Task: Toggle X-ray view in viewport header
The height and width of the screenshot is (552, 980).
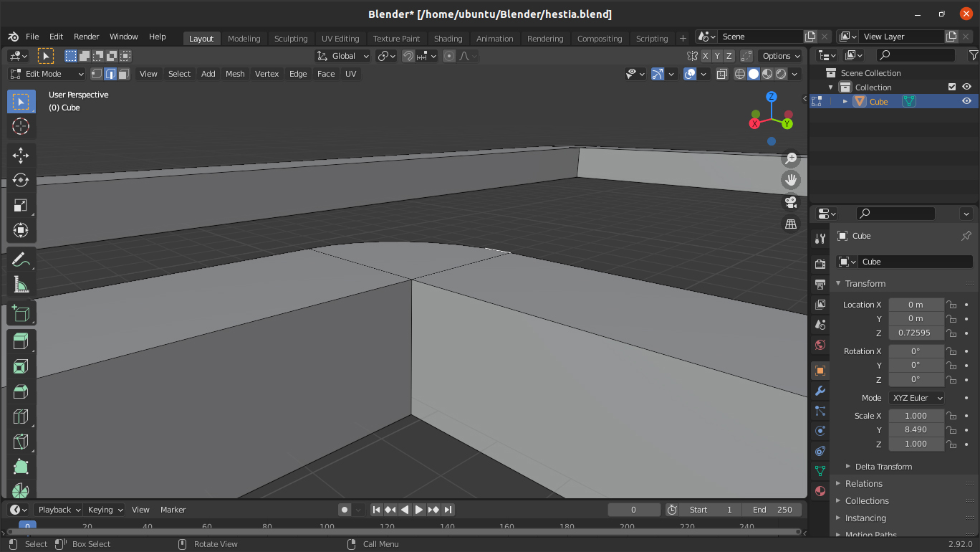Action: point(722,74)
